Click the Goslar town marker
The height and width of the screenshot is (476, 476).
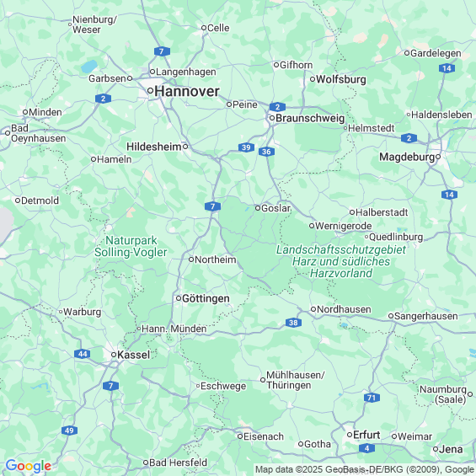[x=258, y=208]
